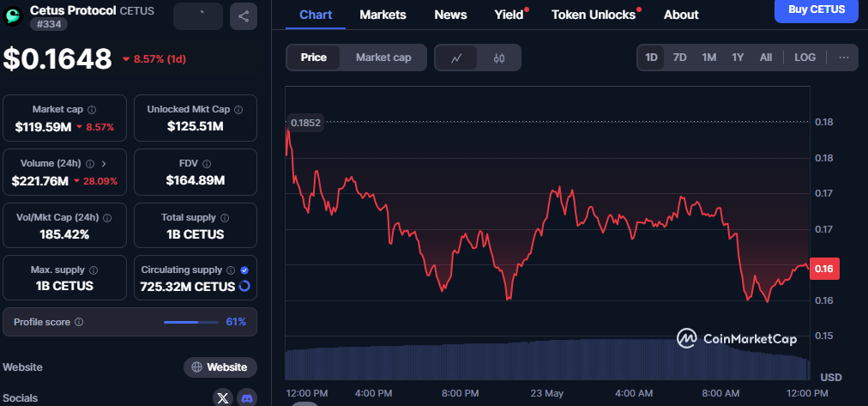Click the Market cap info icon
868x406 pixels.
92,110
